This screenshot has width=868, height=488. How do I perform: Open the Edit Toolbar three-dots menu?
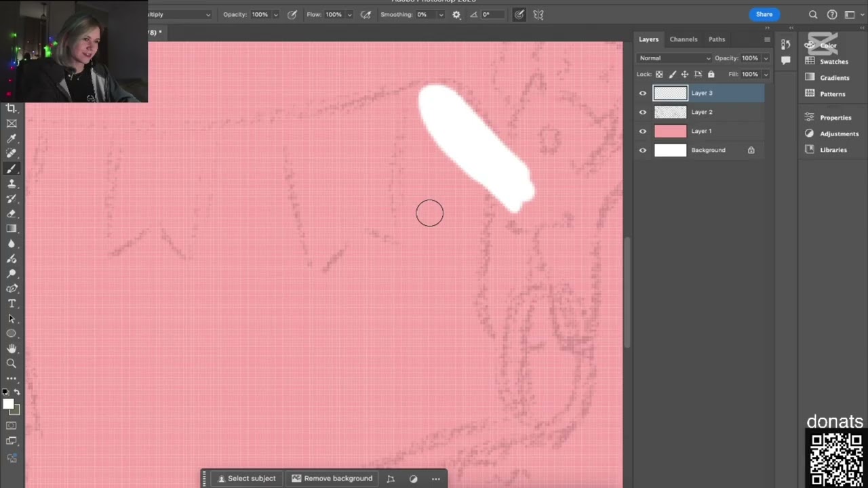pos(12,378)
